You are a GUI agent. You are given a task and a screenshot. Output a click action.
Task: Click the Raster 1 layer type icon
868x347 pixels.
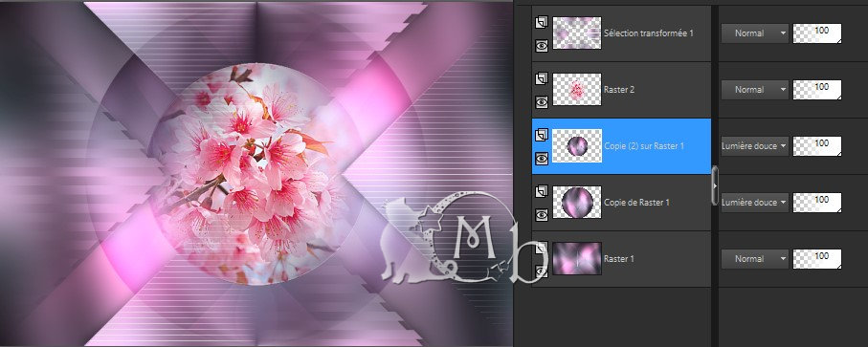click(542, 249)
